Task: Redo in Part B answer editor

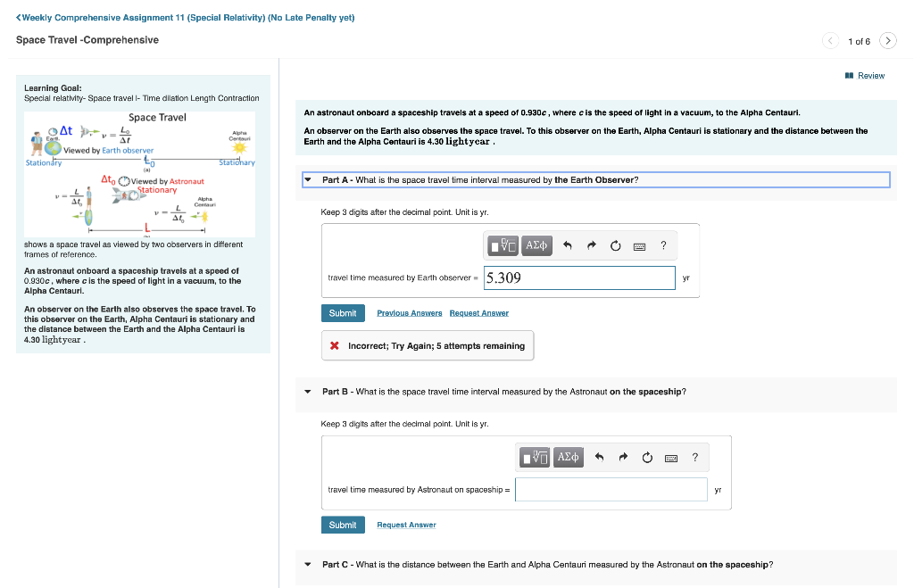Action: [x=623, y=458]
